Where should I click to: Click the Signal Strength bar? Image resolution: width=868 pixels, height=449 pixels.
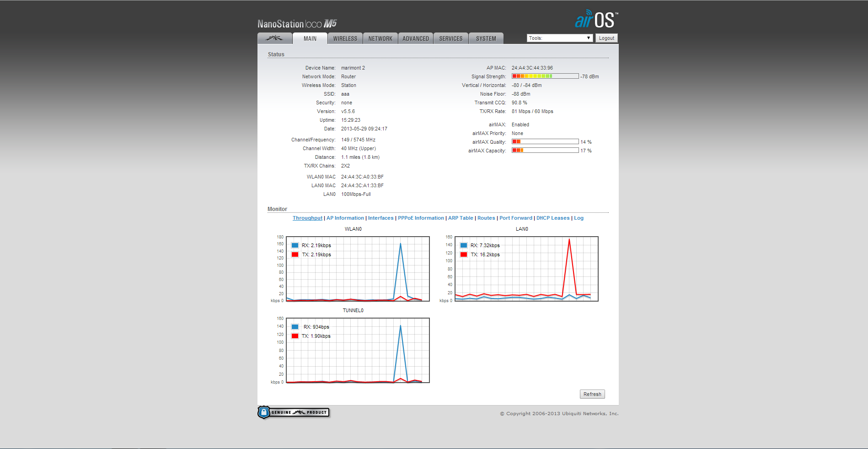545,76
